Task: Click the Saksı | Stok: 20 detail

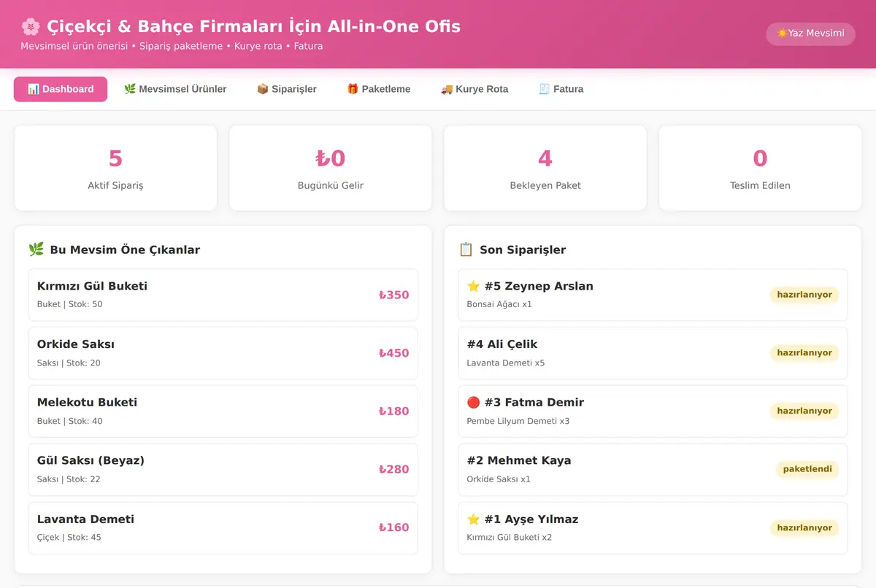Action: pos(69,363)
